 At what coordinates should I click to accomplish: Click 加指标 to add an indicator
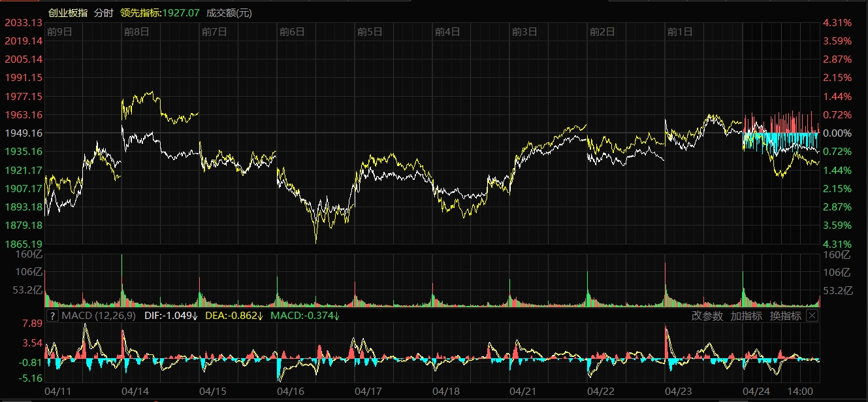pyautogui.click(x=747, y=316)
